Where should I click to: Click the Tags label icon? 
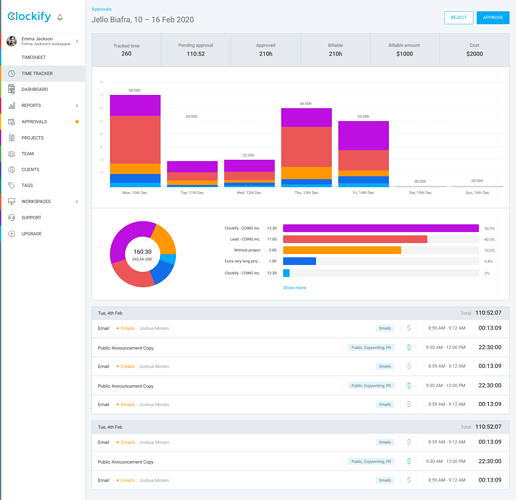12,185
